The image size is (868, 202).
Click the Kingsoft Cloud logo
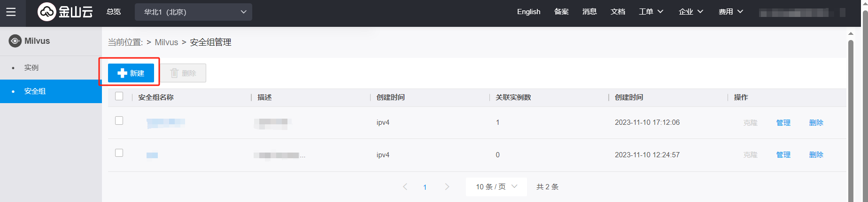[65, 12]
